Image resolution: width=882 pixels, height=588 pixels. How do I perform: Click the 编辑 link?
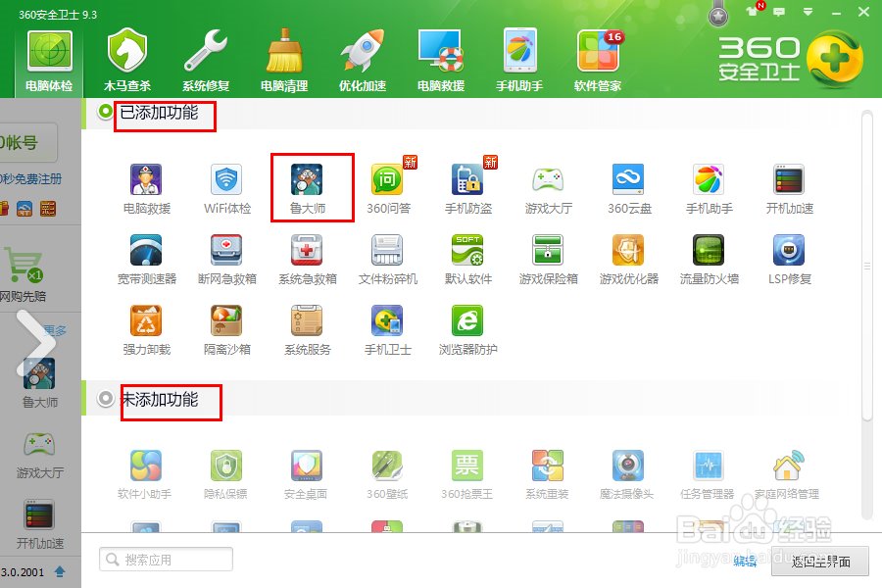pyautogui.click(x=746, y=561)
